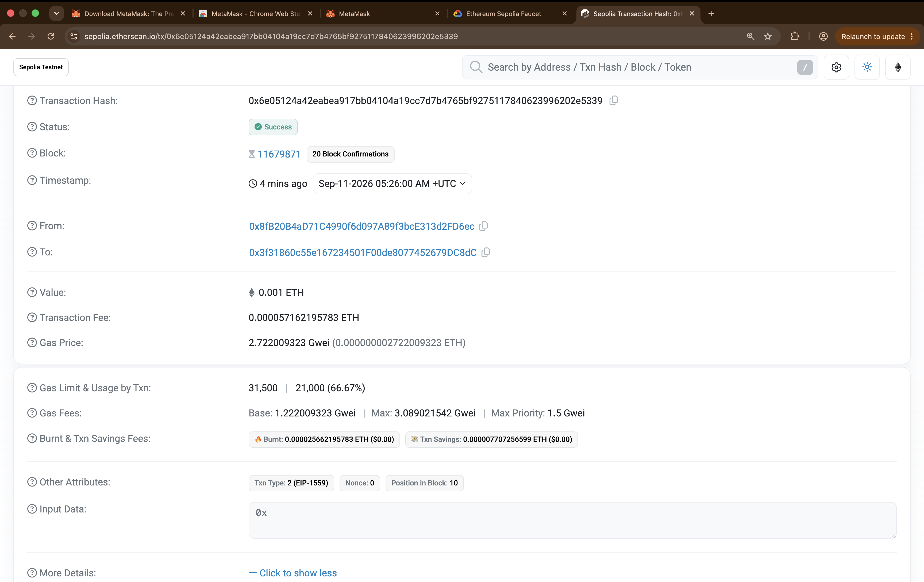Copy the transaction hash
The width and height of the screenshot is (924, 582).
click(614, 101)
